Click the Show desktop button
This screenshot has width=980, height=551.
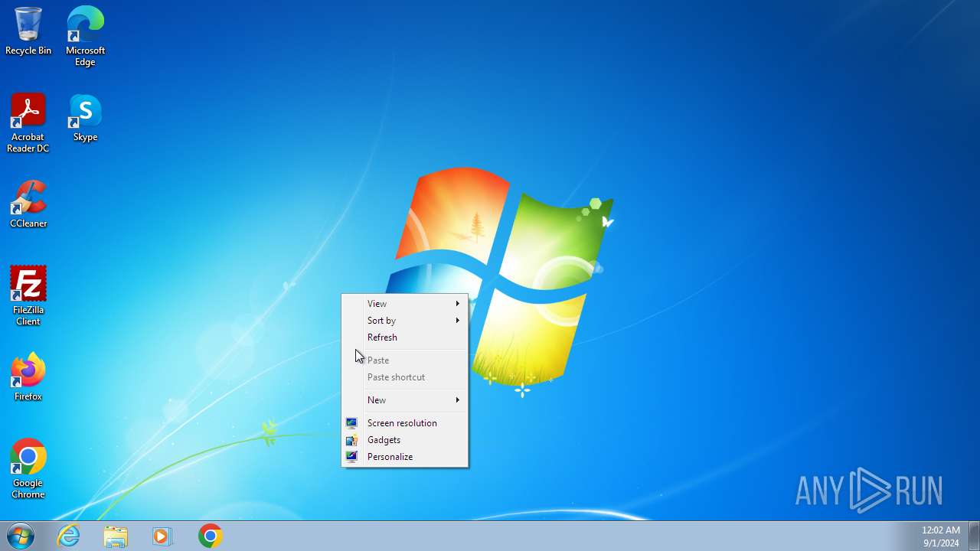point(974,536)
